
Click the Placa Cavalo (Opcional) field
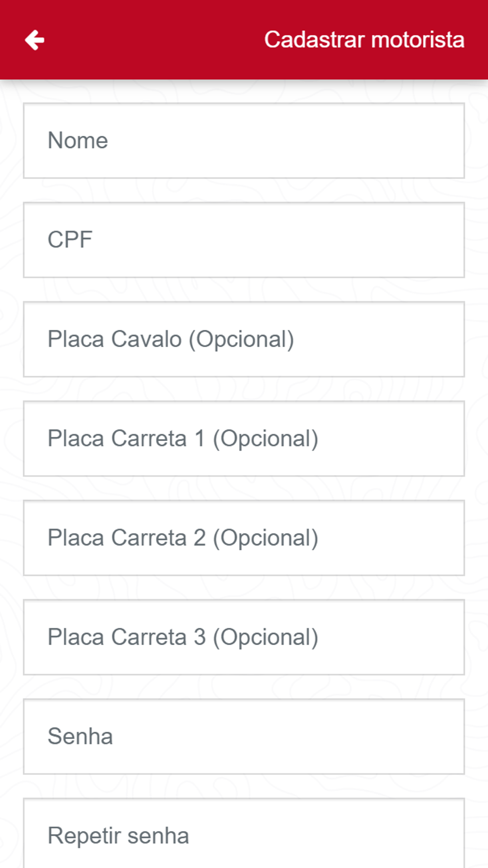click(244, 339)
